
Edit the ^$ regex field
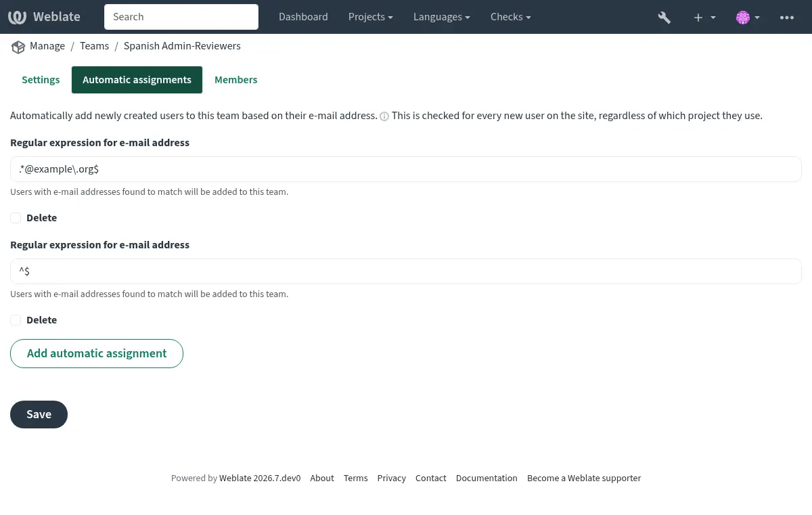(406, 271)
